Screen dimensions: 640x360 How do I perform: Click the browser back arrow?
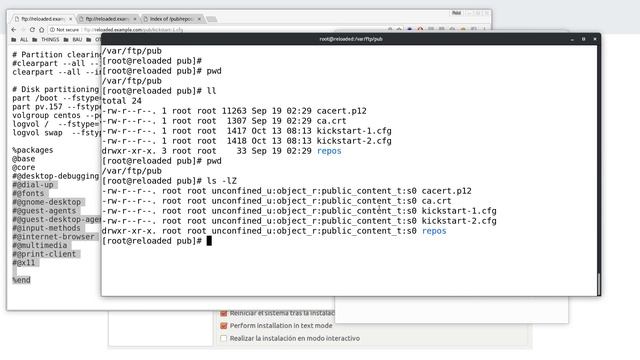13,30
